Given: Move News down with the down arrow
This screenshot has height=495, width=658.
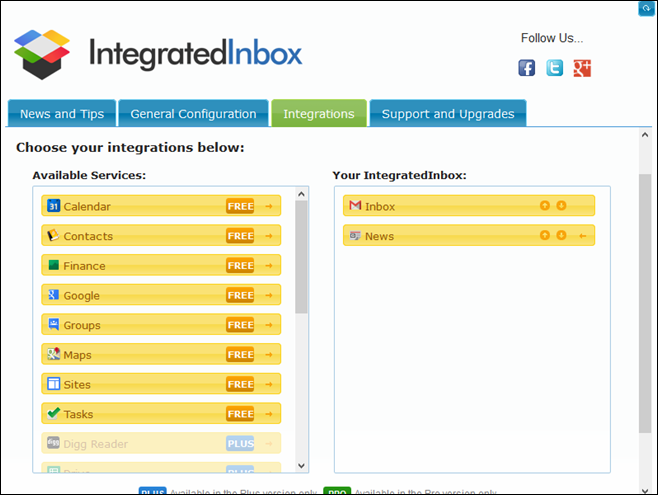Looking at the screenshot, I should [561, 235].
